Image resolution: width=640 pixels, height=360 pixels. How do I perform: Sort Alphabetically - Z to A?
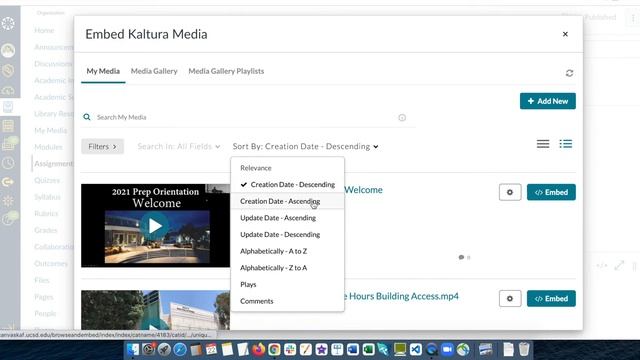(x=287, y=268)
